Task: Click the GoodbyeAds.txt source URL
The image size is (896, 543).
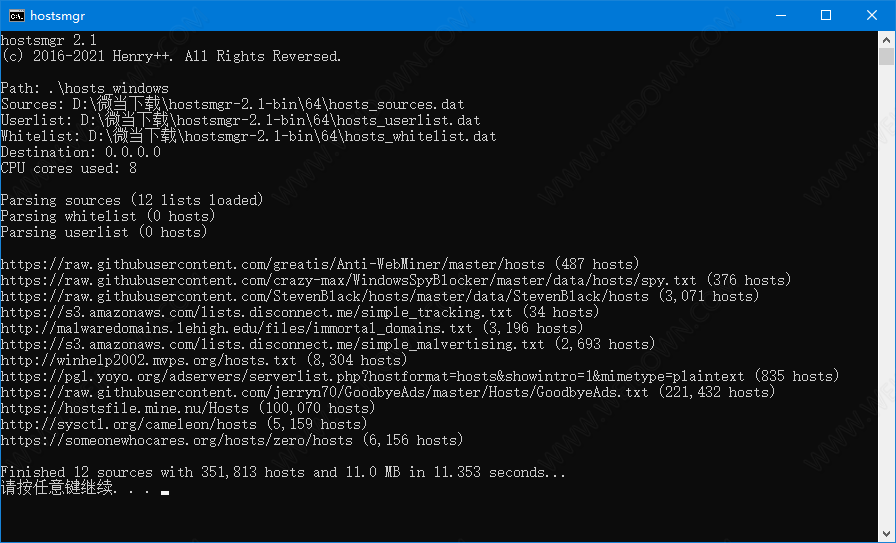Action: coord(325,392)
